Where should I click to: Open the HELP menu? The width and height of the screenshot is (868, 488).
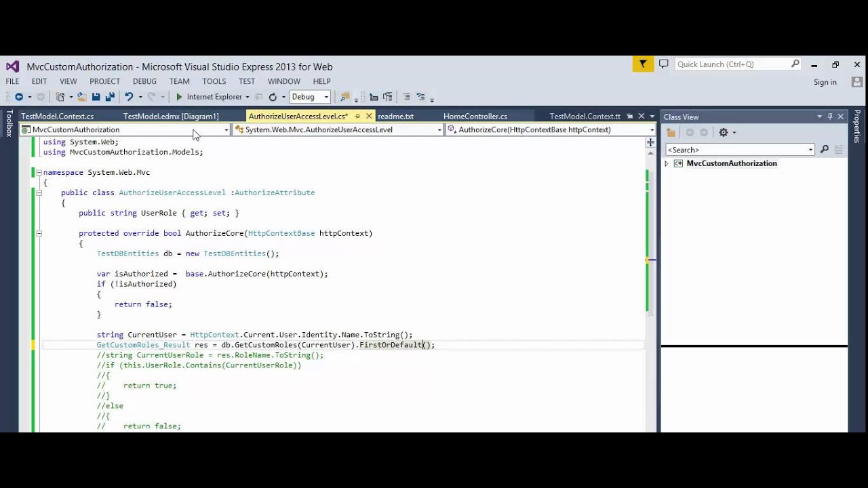point(321,81)
